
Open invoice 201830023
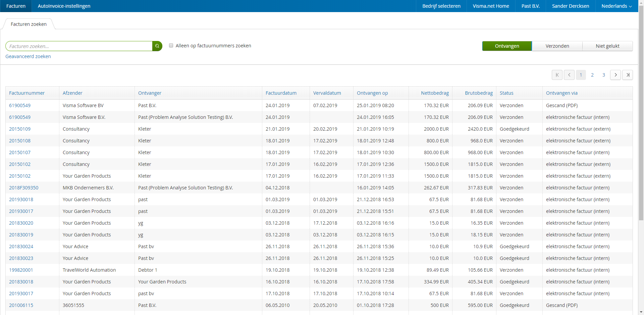point(21,258)
